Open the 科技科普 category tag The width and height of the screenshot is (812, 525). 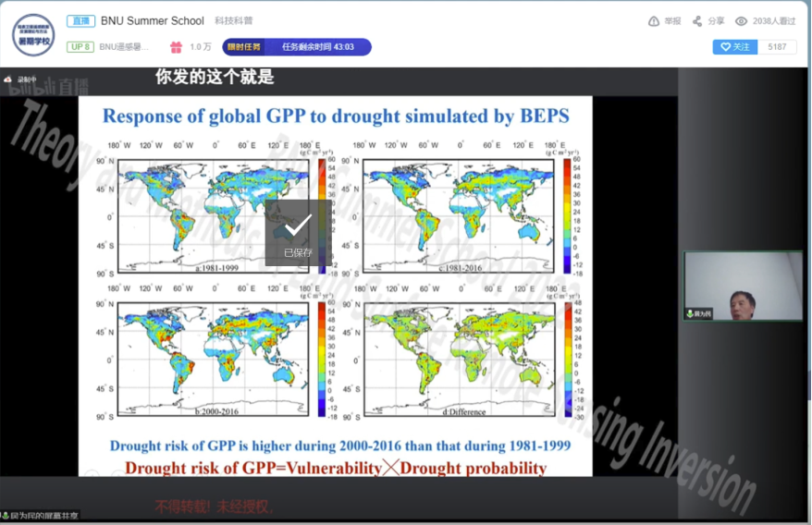(233, 21)
